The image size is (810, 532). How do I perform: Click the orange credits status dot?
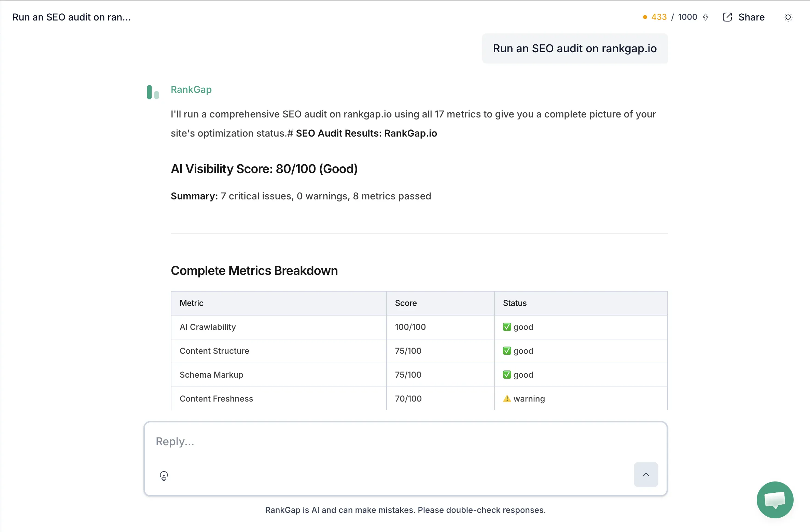(645, 17)
